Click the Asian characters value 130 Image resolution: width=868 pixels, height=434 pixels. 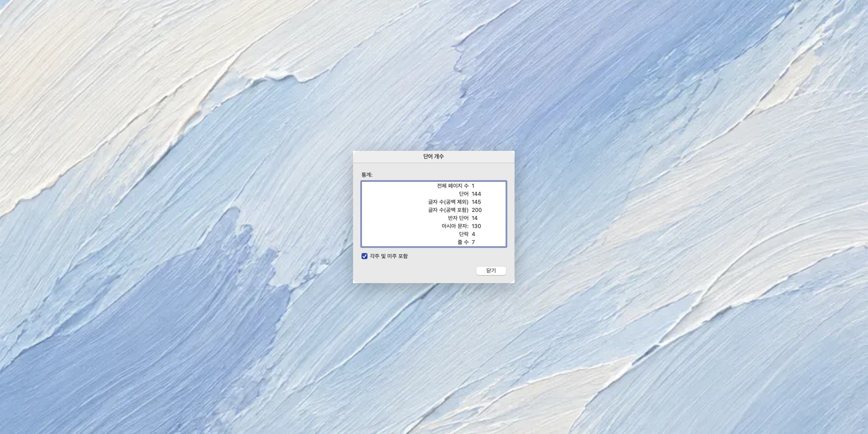point(476,226)
